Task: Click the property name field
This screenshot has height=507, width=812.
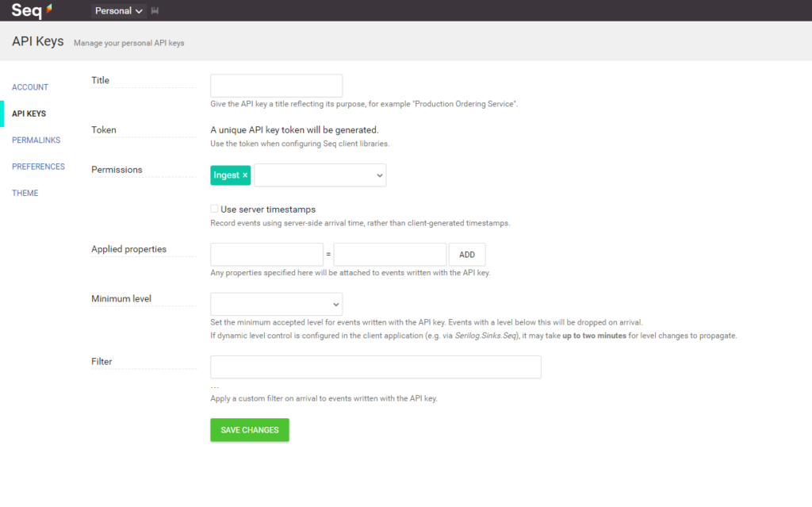Action: coord(266,254)
